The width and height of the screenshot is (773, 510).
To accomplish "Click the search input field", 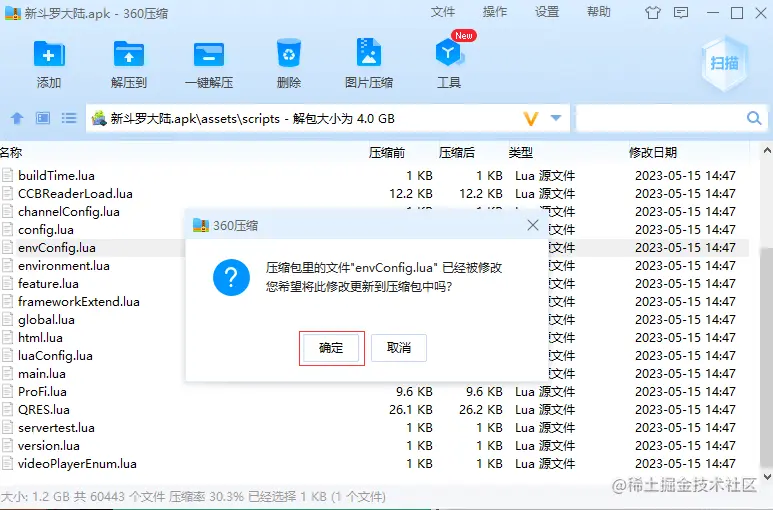I will (x=661, y=118).
